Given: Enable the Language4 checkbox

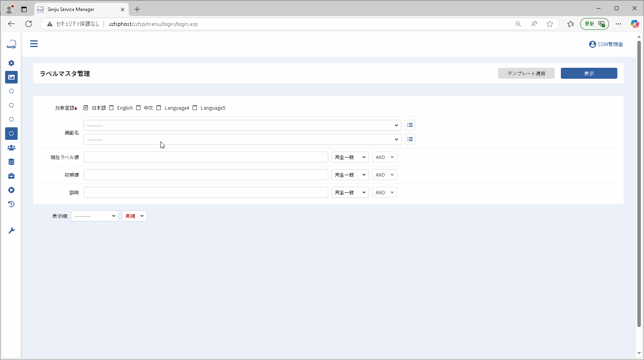Looking at the screenshot, I should coord(159,108).
